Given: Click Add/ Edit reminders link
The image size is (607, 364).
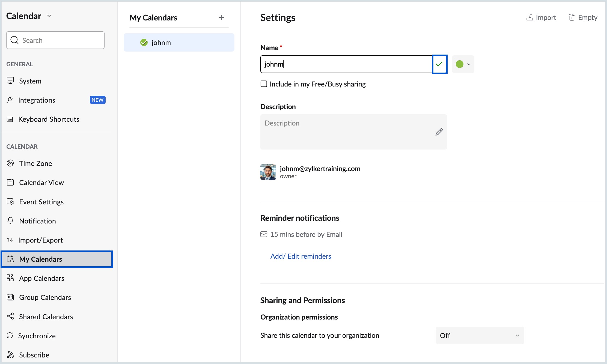Looking at the screenshot, I should click(x=300, y=256).
